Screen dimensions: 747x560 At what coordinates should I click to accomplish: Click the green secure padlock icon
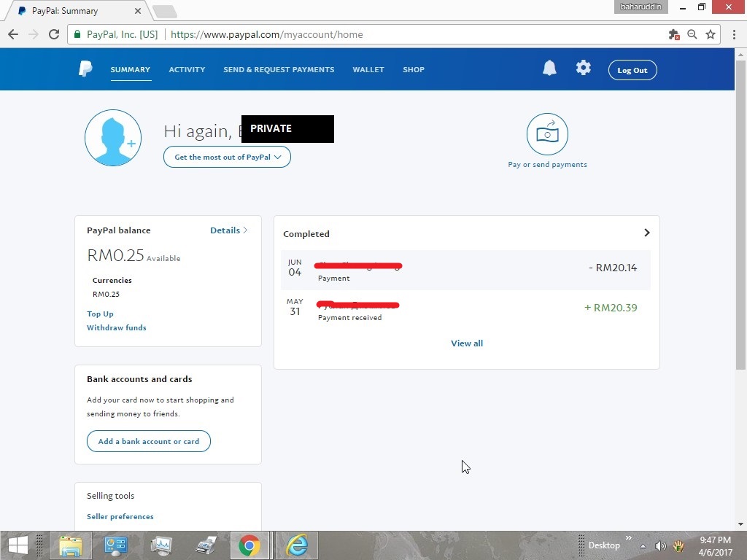[x=77, y=34]
